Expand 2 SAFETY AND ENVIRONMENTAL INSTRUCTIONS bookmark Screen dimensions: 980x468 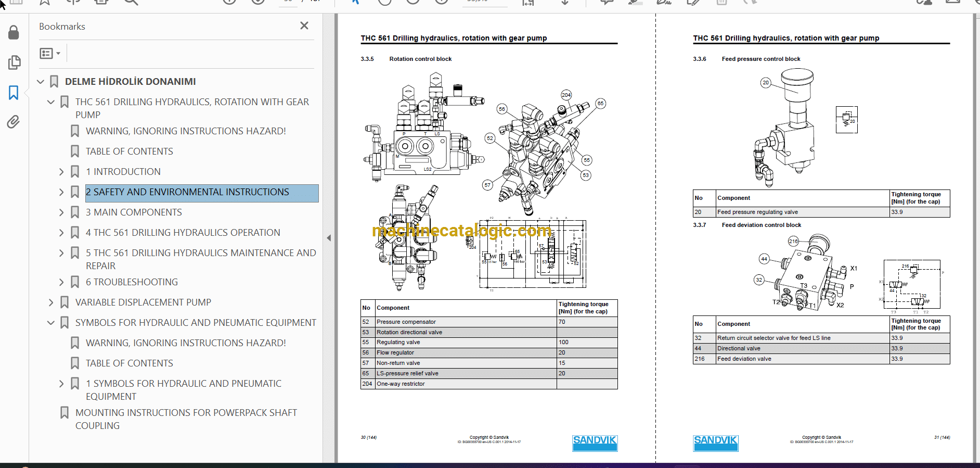click(61, 192)
